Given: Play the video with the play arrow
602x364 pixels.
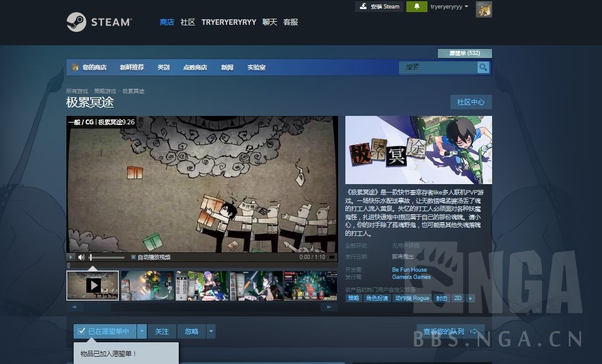Looking at the screenshot, I should 71,257.
